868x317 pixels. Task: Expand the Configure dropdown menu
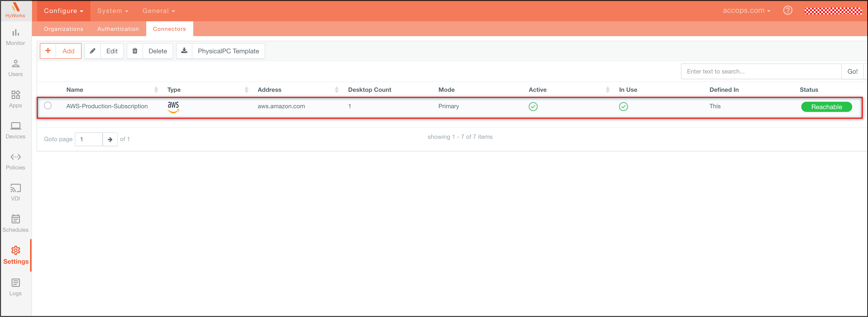click(63, 11)
